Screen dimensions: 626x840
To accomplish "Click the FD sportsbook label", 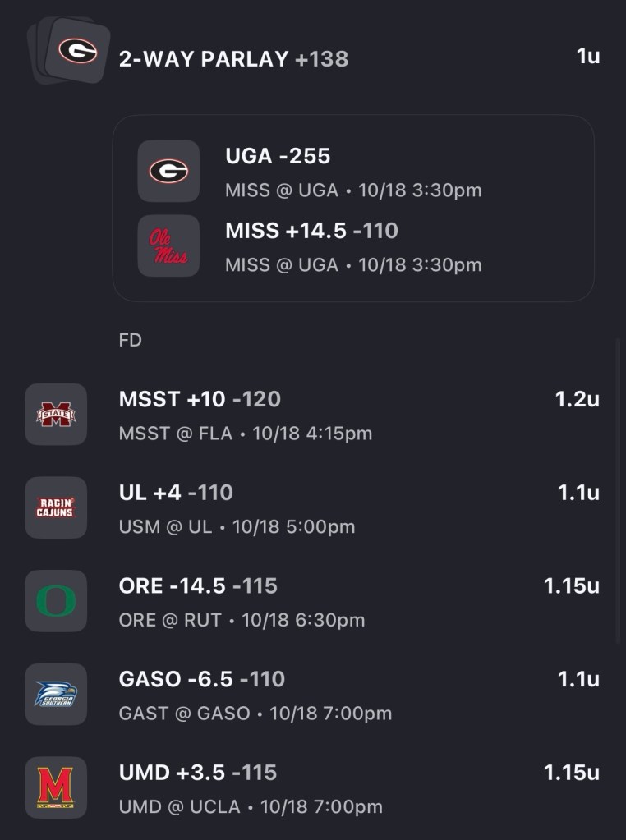I will tap(130, 340).
